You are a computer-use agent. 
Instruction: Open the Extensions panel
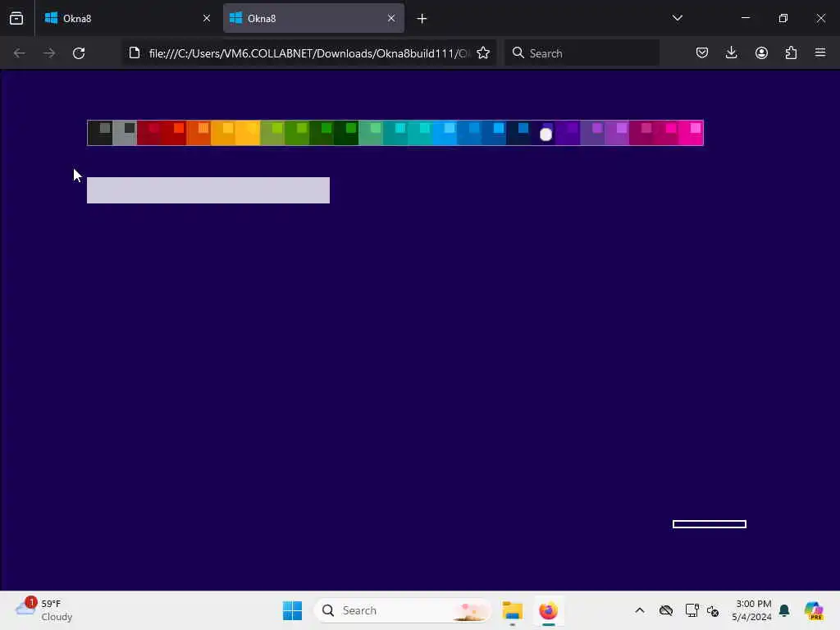pos(791,53)
